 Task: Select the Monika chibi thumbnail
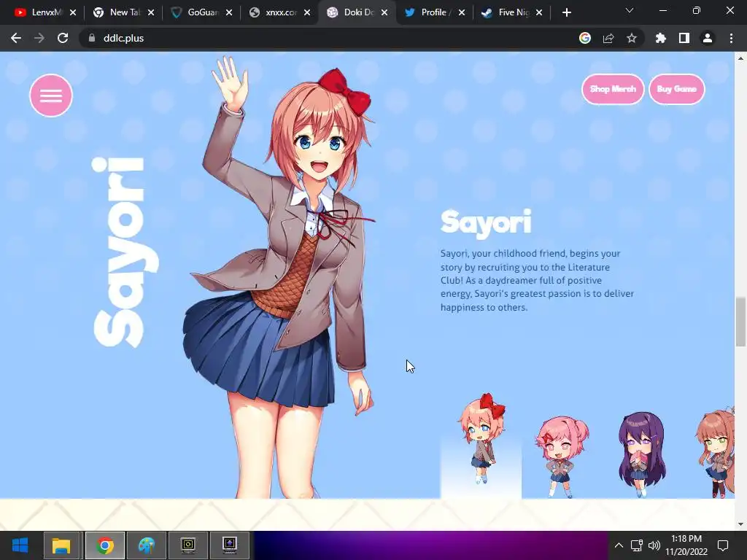(716, 454)
